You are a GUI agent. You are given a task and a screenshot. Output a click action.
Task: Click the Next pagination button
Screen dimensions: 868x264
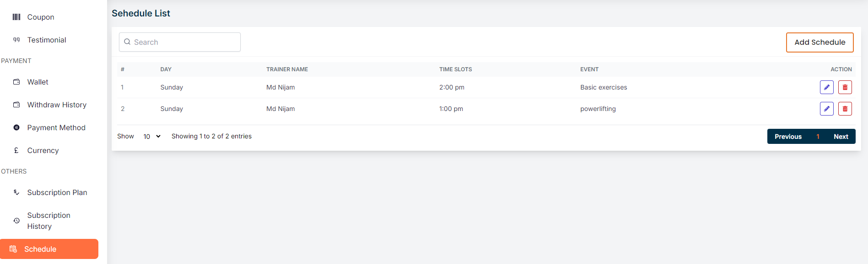pyautogui.click(x=841, y=137)
